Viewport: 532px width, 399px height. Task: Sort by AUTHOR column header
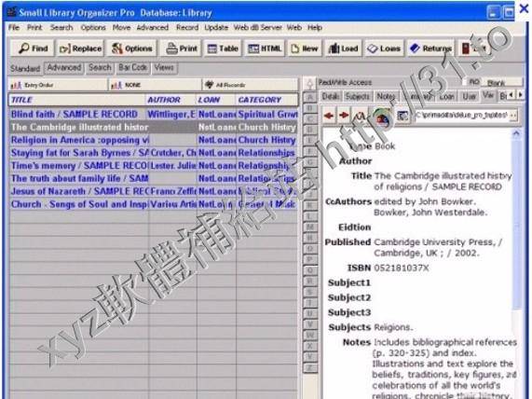[171, 100]
